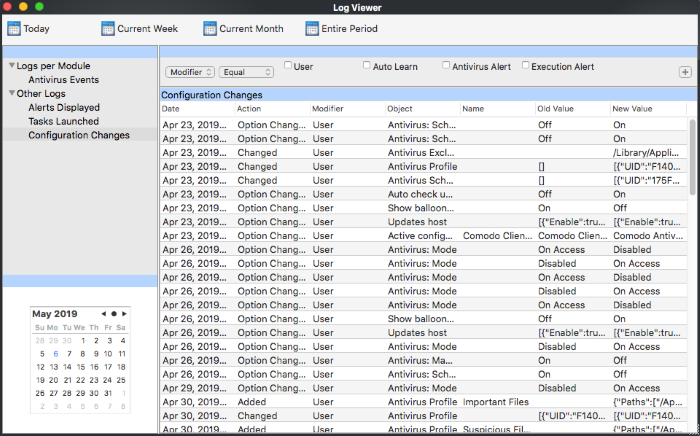This screenshot has width=700, height=436.
Task: Click the calendar's current-date dot
Action: (x=113, y=313)
